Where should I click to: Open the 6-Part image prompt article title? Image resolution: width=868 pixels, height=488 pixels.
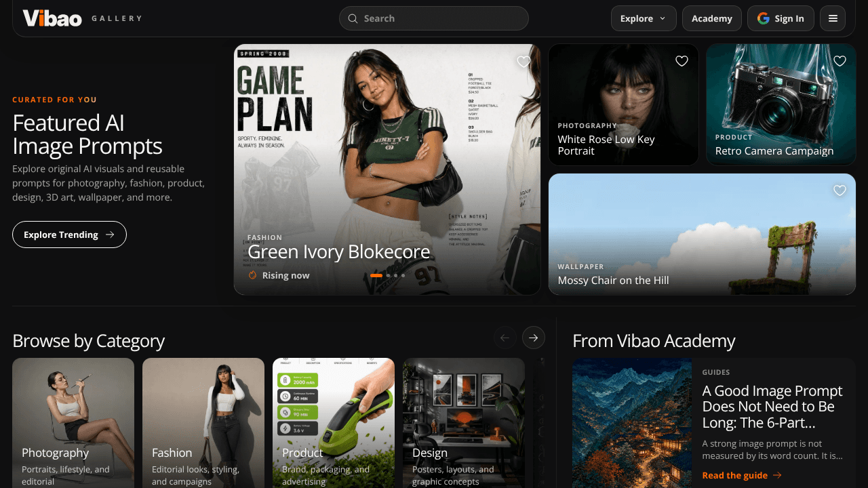pyautogui.click(x=772, y=407)
